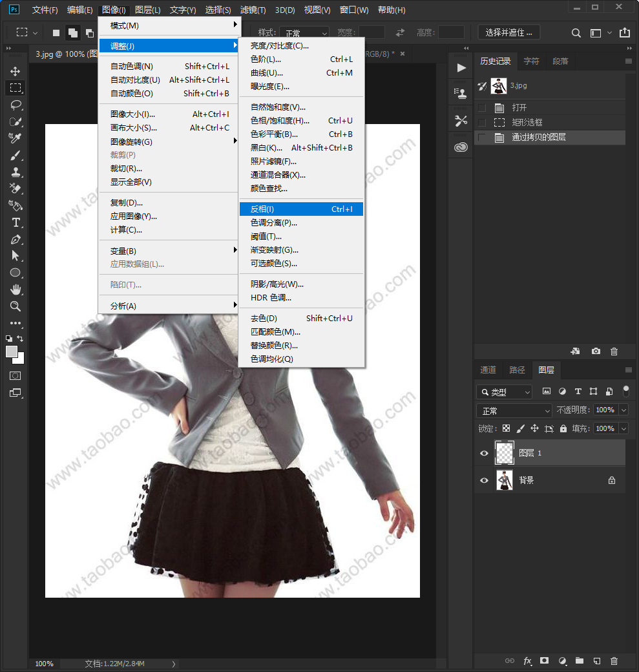Choose 反相(I) from adjustments submenu

click(x=301, y=209)
